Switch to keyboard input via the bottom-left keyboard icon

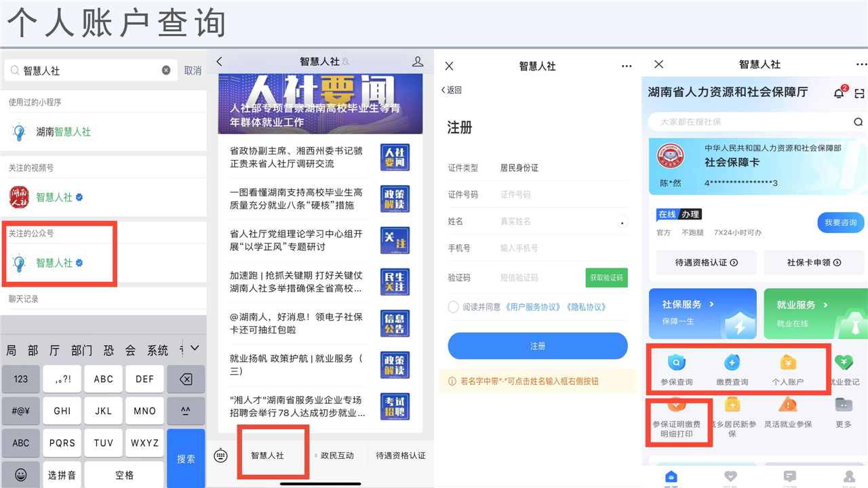coord(220,455)
